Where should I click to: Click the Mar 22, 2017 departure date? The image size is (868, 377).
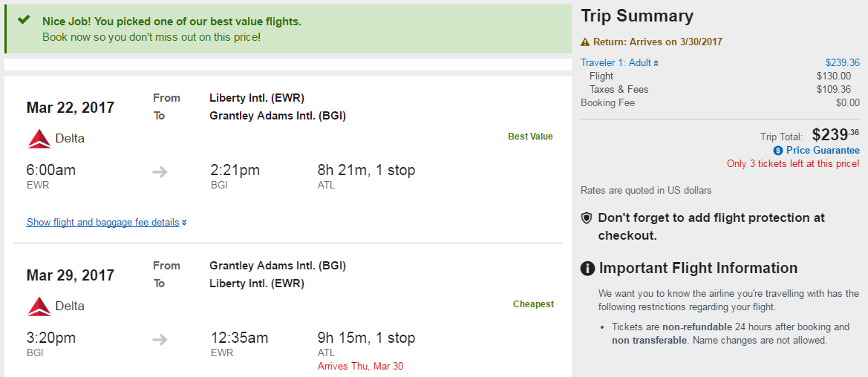71,108
